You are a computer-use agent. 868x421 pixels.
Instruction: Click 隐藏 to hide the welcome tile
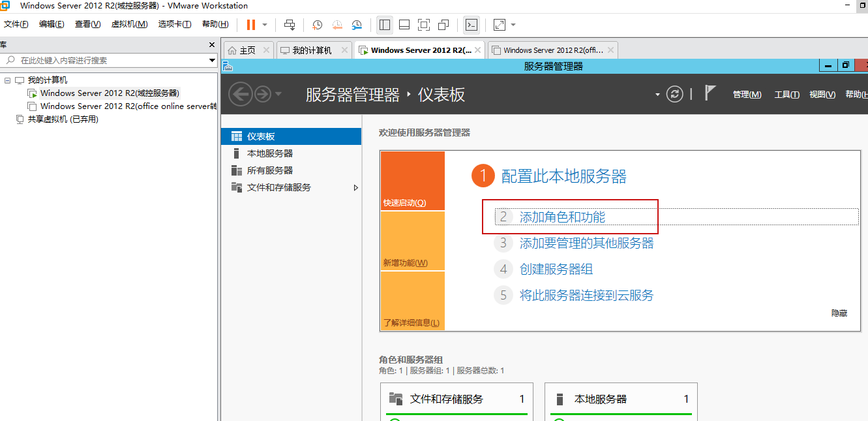point(839,313)
